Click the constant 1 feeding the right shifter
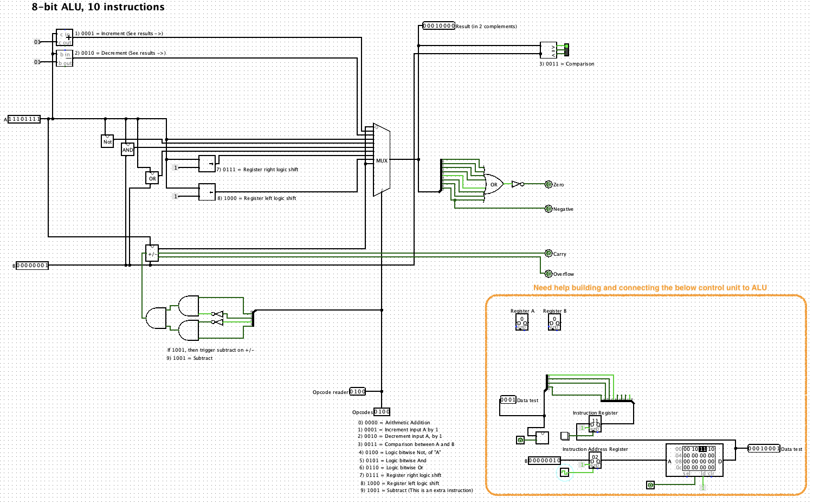The height and width of the screenshot is (504, 813). (176, 168)
